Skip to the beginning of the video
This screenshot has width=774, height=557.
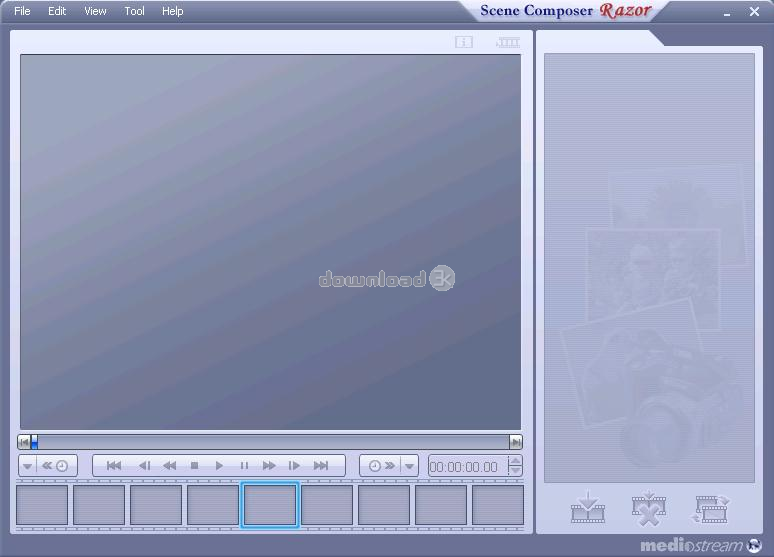point(114,466)
